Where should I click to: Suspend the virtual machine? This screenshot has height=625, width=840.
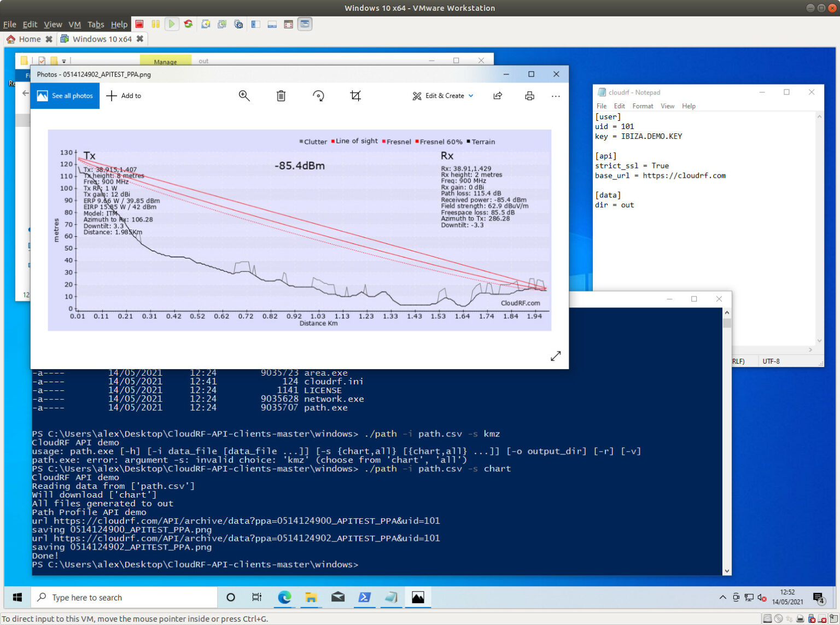[155, 24]
